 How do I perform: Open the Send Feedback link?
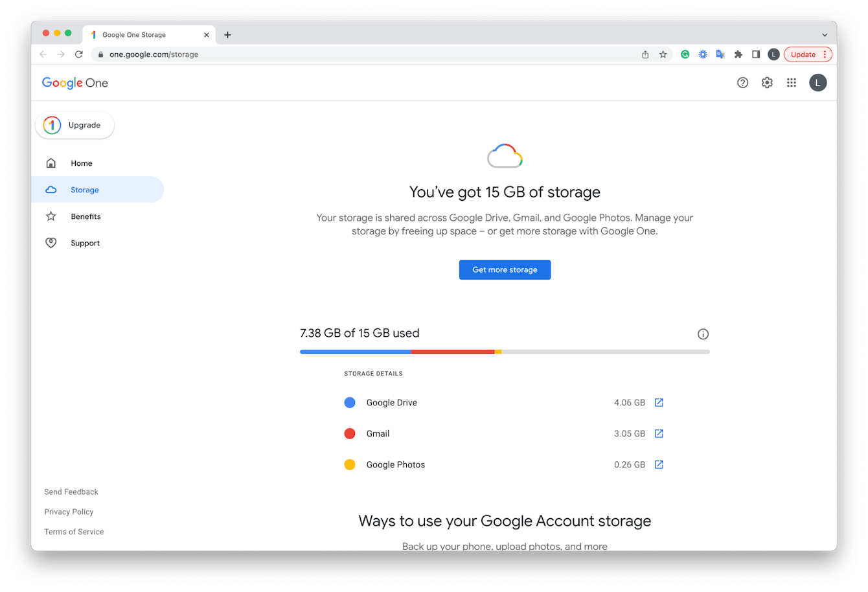[71, 492]
